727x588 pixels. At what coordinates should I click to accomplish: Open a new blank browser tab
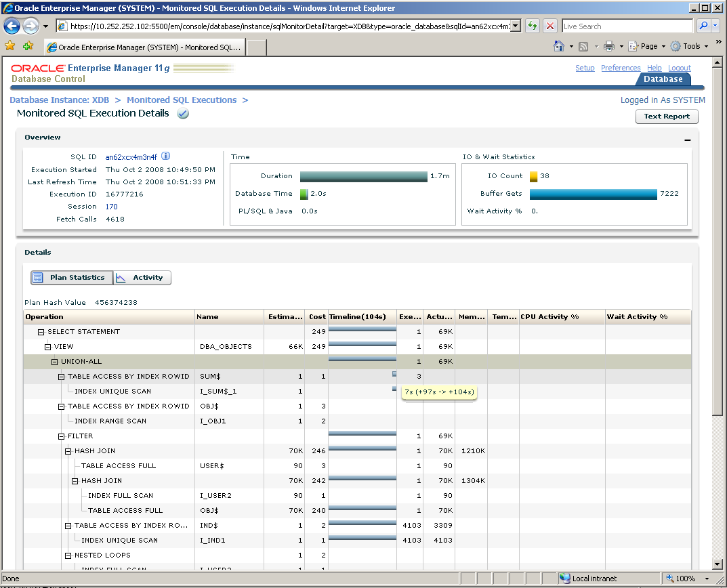(257, 48)
